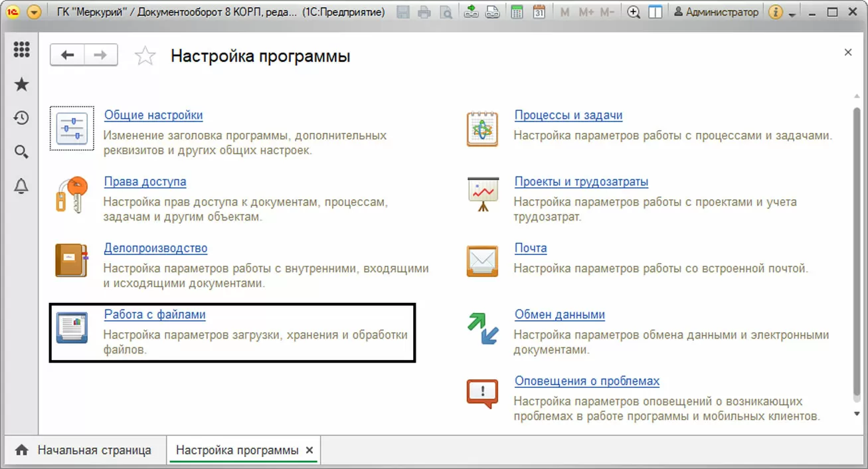Click description text about работы со встроенной почтой
868x469 pixels.
click(x=661, y=268)
